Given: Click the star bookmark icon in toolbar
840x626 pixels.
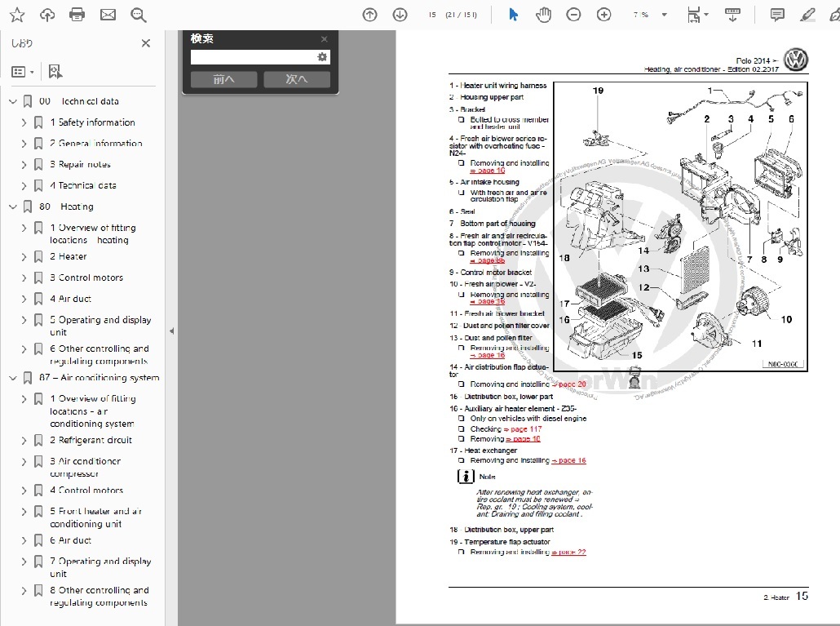Looking at the screenshot, I should (17, 15).
